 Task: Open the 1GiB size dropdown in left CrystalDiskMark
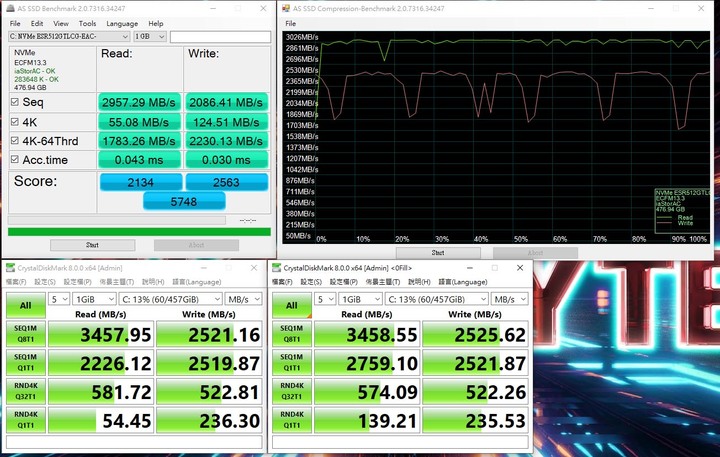95,299
